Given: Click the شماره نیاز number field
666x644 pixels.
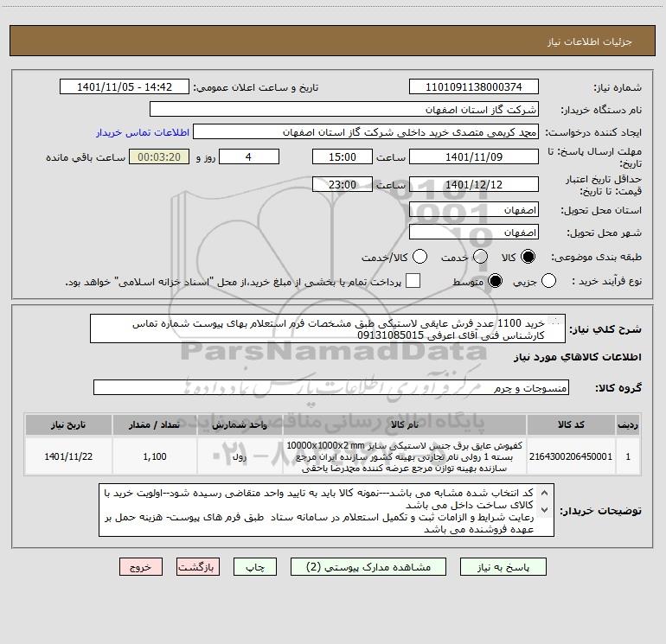Looking at the screenshot, I should pos(474,86).
